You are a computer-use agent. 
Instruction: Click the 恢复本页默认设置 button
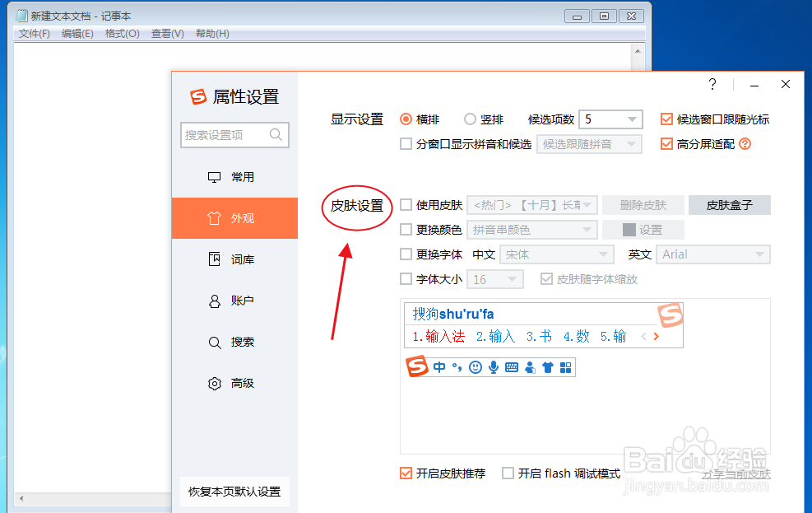click(234, 492)
